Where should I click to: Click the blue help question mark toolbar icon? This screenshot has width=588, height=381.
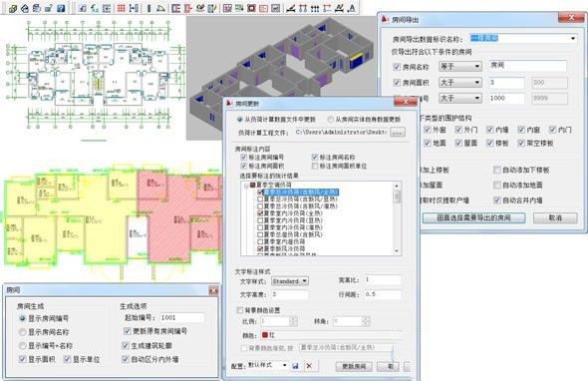pyautogui.click(x=61, y=8)
